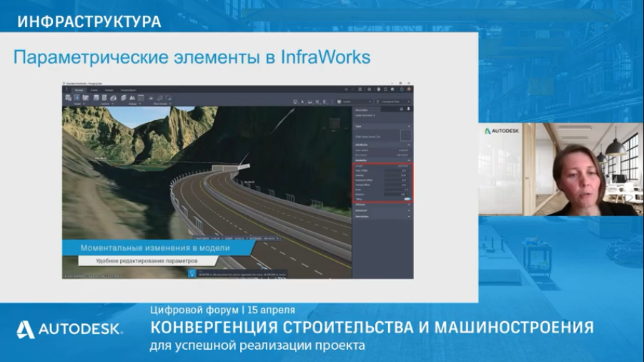Click the Vertical Offset value field
The width and height of the screenshot is (644, 362).
[397, 185]
